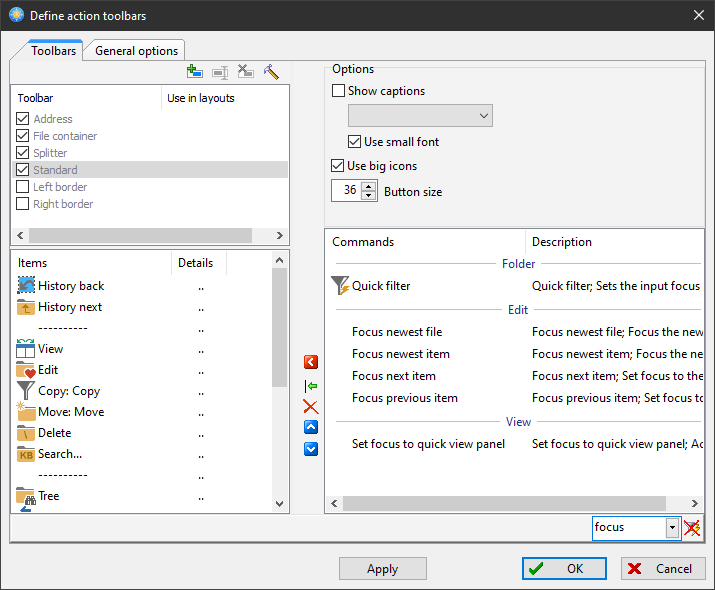Screen dimensions: 715x590
Task: Click the hammer icon above toolbar list
Action: [271, 72]
